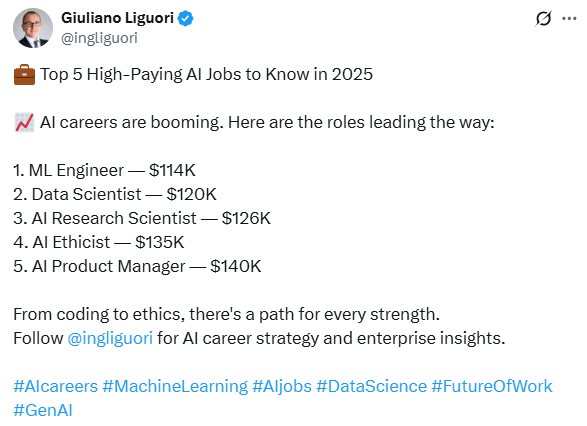The image size is (587, 426).
Task: Open the #AIjobs hashtag
Action: (282, 386)
